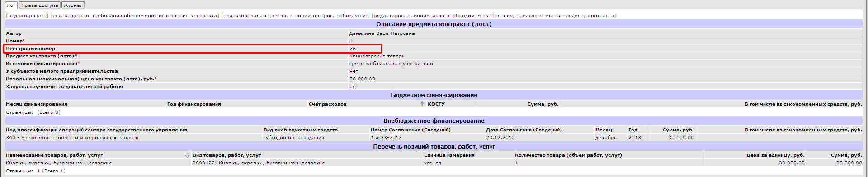Open редактировать требования обеспечения исполнения контракта link
The image size is (868, 177).
pyautogui.click(x=135, y=16)
